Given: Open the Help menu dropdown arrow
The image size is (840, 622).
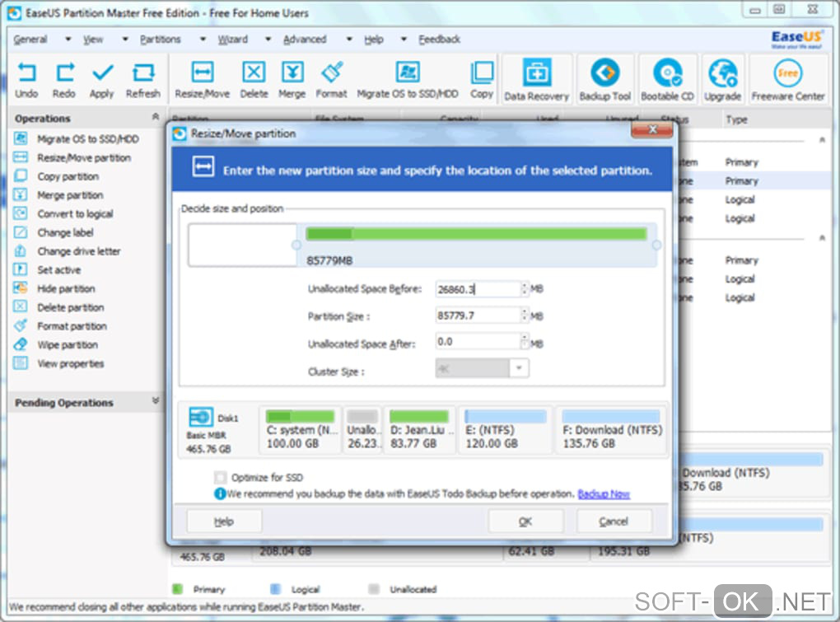Looking at the screenshot, I should [404, 39].
